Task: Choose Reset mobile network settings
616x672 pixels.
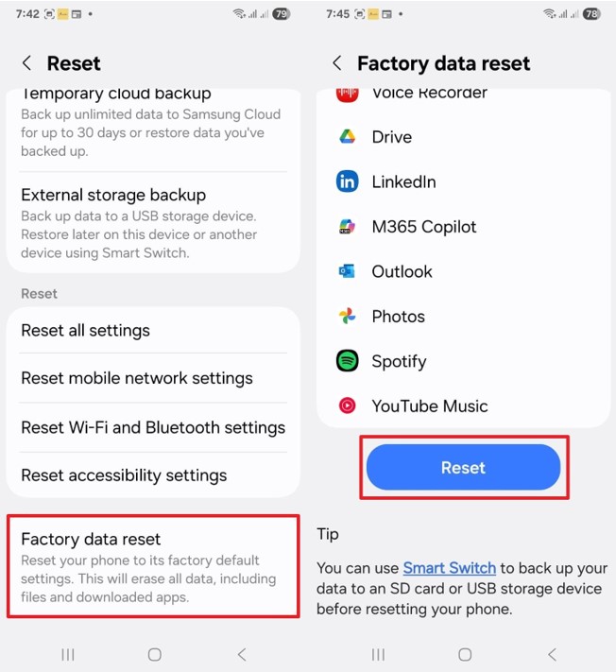Action: coord(153,378)
